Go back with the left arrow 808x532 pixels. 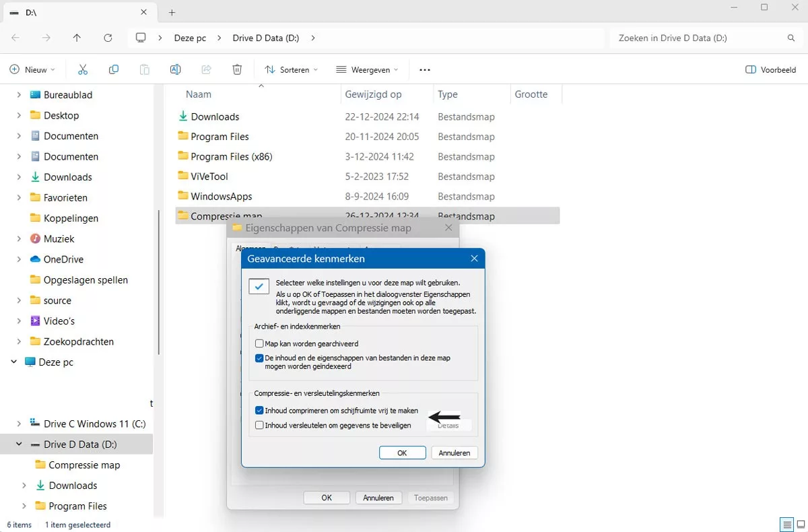(15, 38)
